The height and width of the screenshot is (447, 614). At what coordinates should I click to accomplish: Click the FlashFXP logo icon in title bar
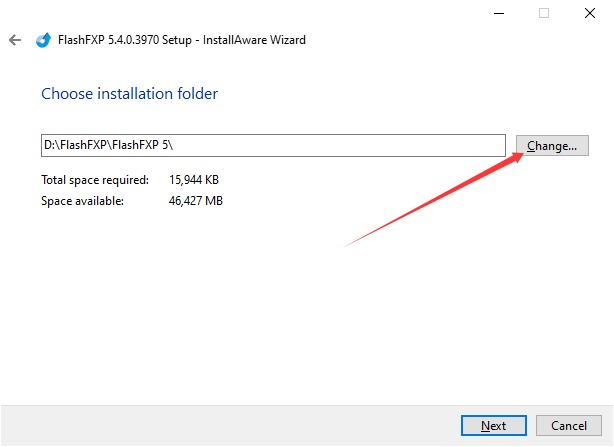coord(42,40)
